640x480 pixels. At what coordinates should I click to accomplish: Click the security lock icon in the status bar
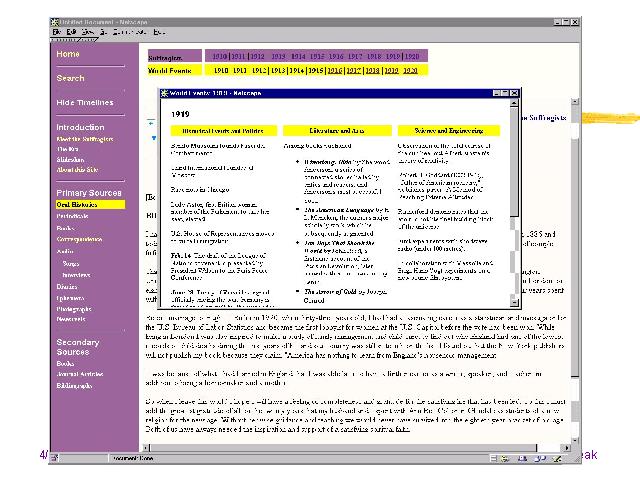coord(55,458)
